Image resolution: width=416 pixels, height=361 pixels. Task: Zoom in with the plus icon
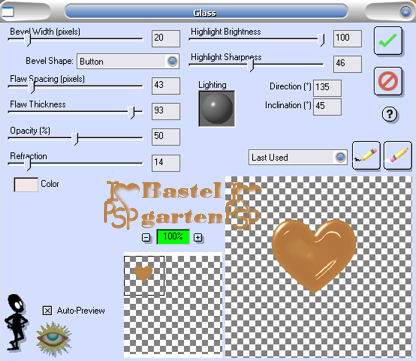click(198, 237)
